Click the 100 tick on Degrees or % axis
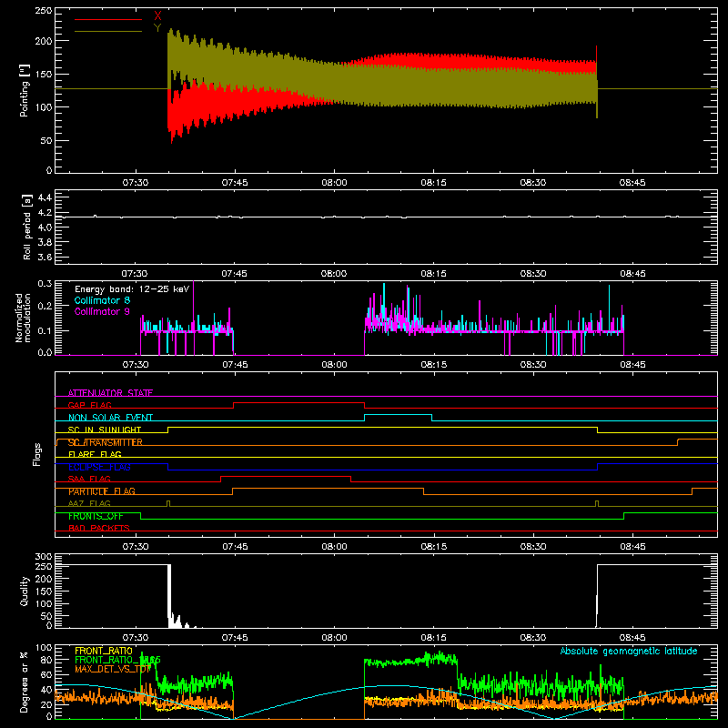Screen dimensions: 728x728 (x=43, y=648)
